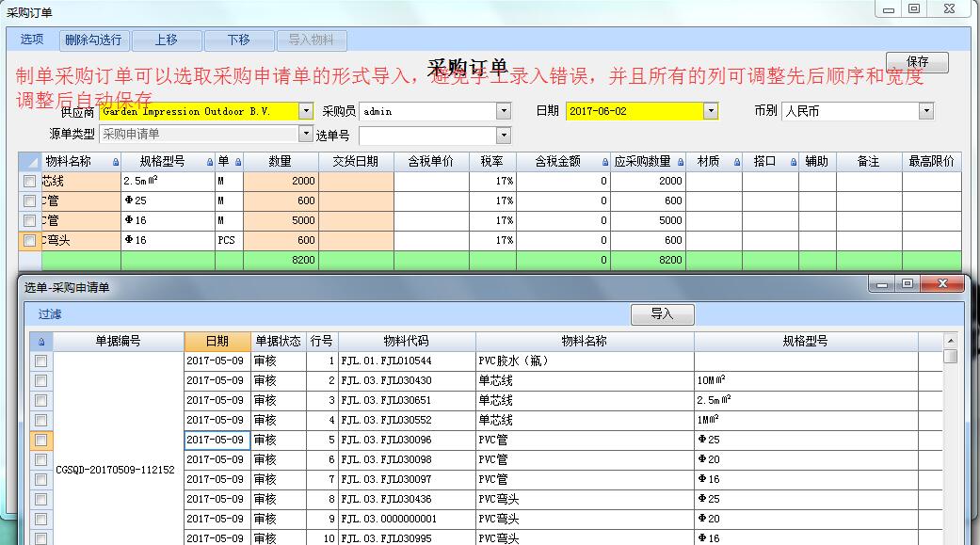Screen dimensions: 980x545
Task: Open 币别 currency dropdown
Action: click(926, 111)
